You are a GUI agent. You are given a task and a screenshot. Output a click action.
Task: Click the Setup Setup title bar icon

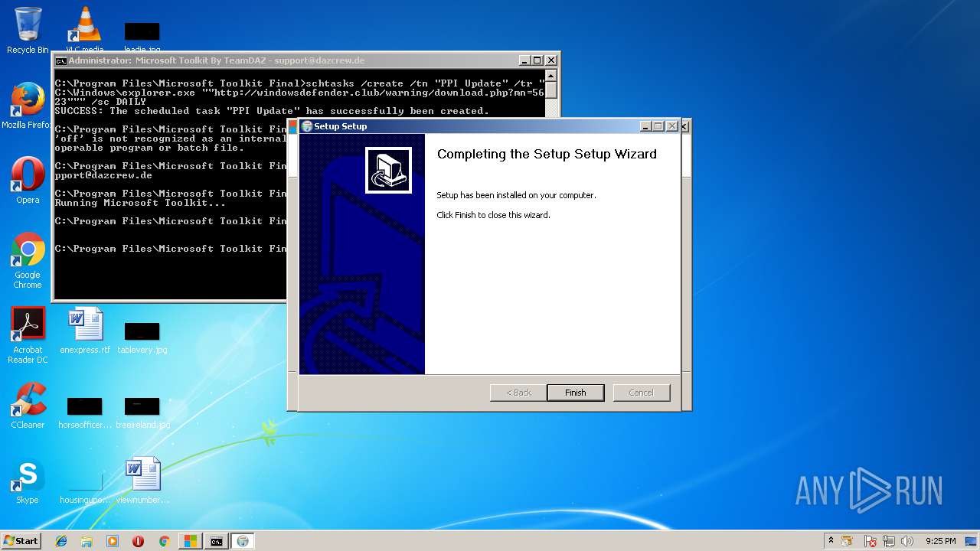coord(307,126)
